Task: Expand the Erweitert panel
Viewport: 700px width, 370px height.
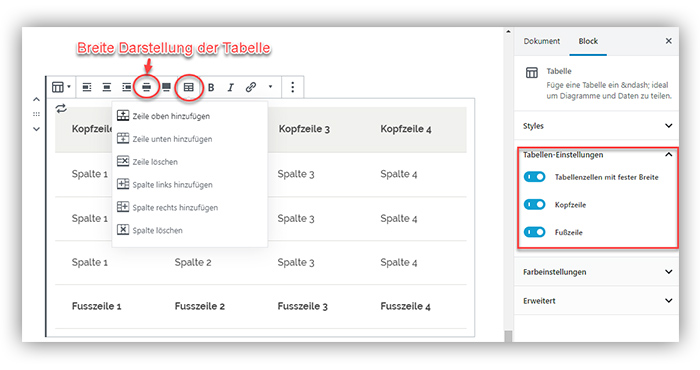Action: click(x=597, y=301)
